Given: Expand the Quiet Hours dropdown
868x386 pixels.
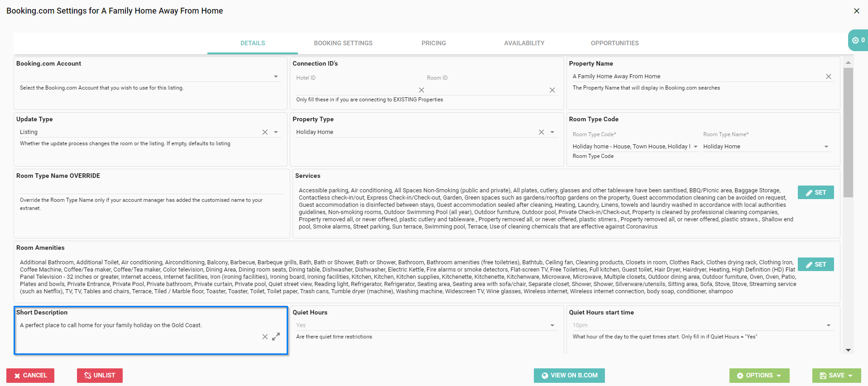Looking at the screenshot, I should [552, 325].
